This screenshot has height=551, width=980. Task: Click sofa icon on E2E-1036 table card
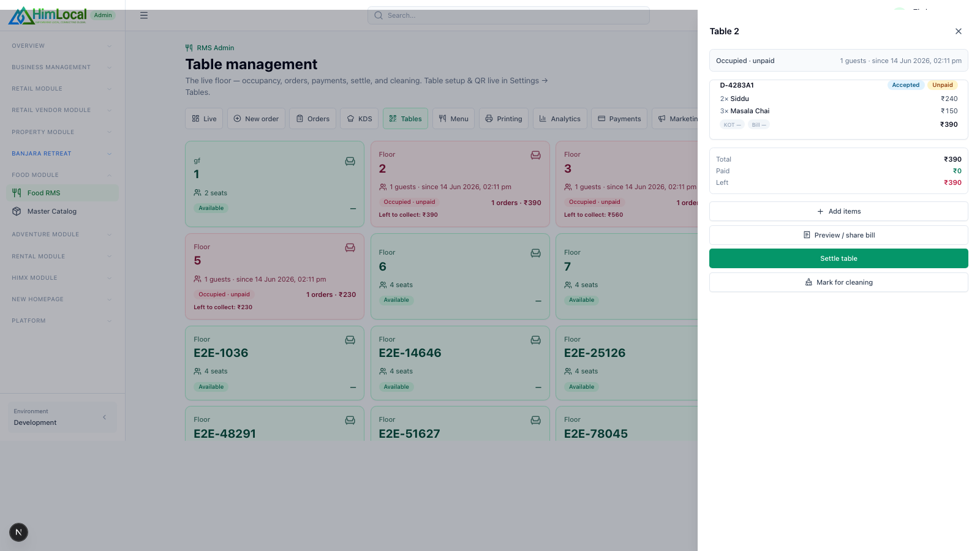point(350,340)
